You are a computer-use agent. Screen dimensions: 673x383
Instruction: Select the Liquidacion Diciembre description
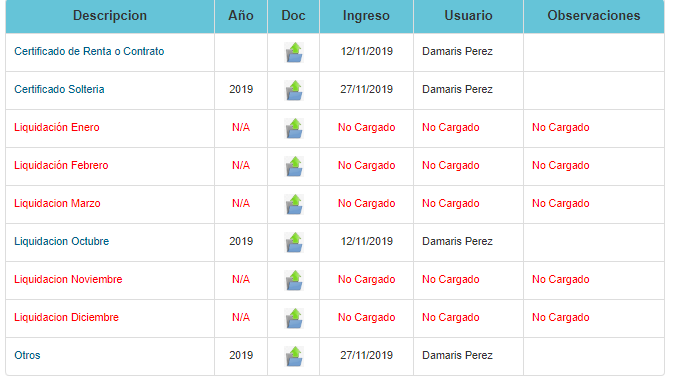coord(67,317)
